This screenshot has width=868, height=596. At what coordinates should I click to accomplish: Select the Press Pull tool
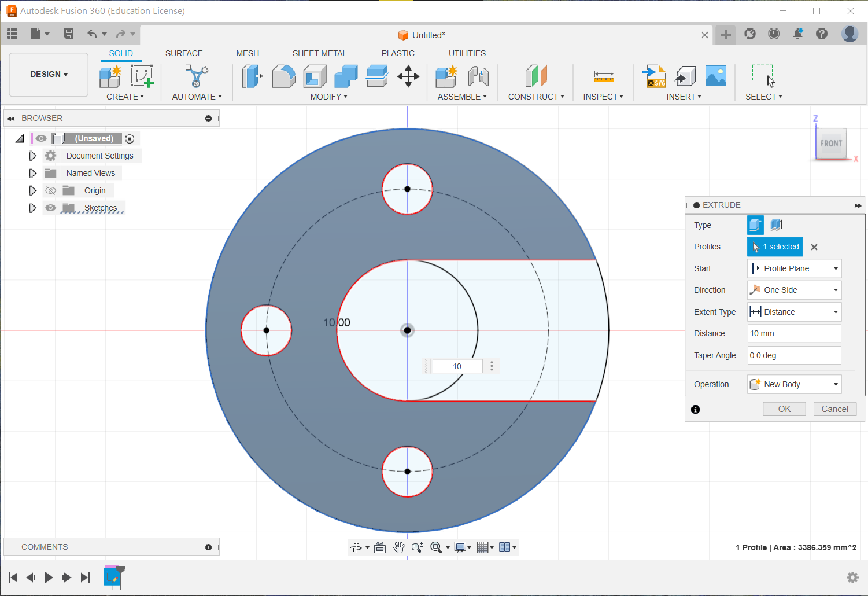252,76
